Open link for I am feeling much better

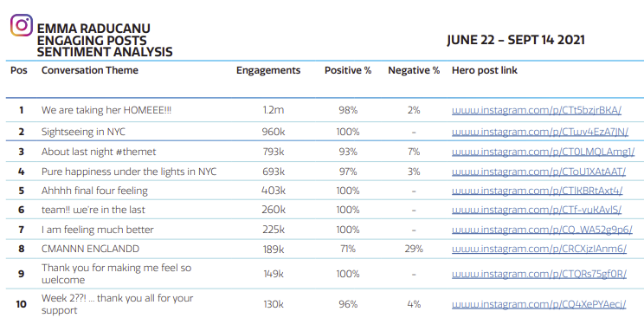click(542, 230)
